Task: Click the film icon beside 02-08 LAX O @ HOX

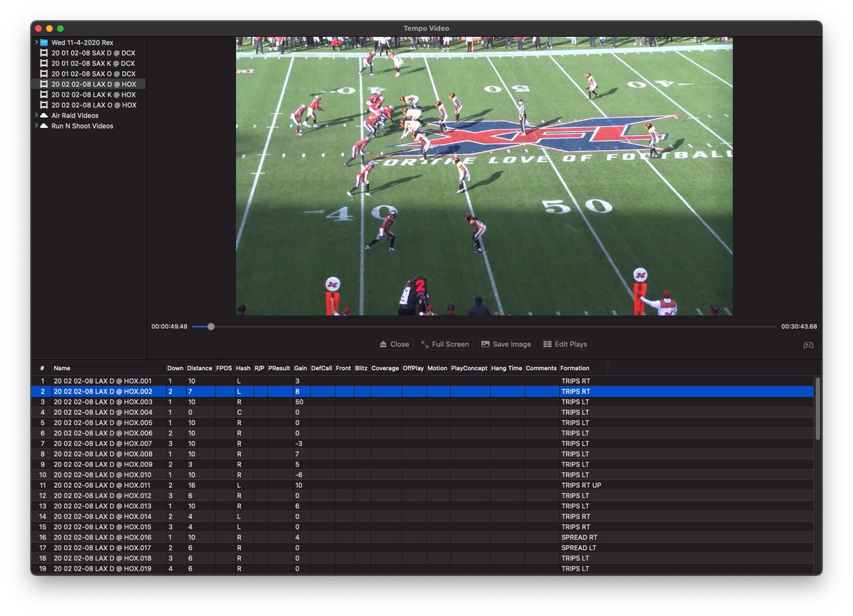Action: pos(44,105)
